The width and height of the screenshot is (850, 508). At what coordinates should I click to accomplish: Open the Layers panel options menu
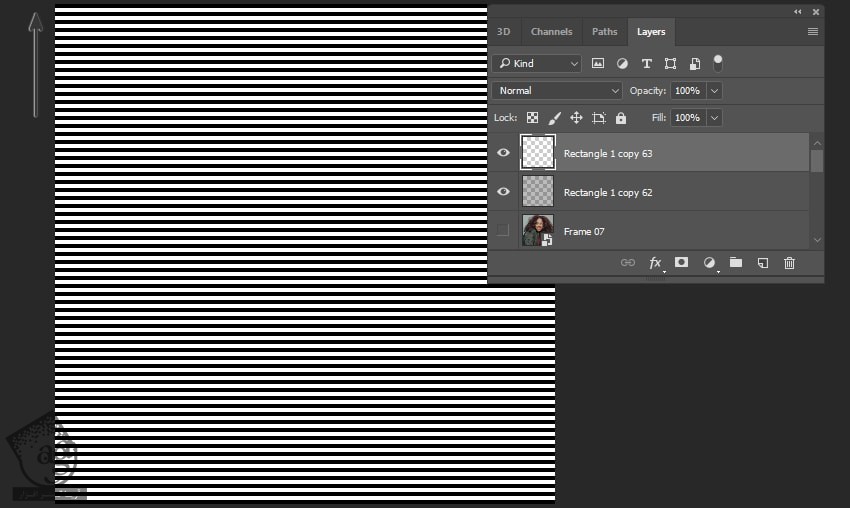[813, 32]
